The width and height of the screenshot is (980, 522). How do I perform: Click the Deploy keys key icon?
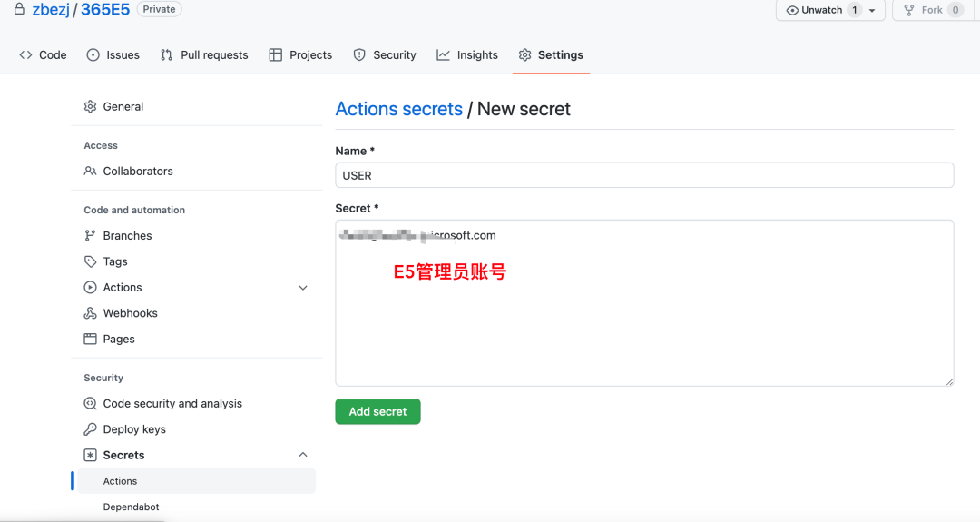(90, 429)
